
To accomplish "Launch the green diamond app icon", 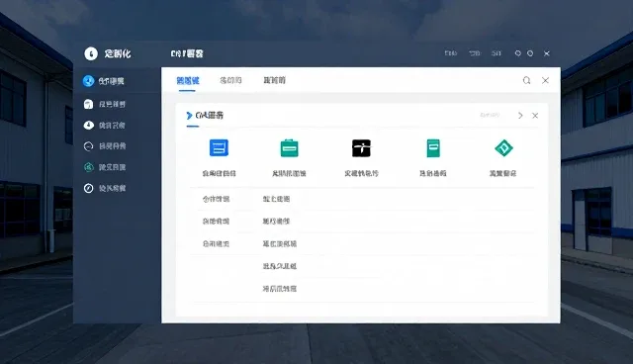I will click(503, 147).
